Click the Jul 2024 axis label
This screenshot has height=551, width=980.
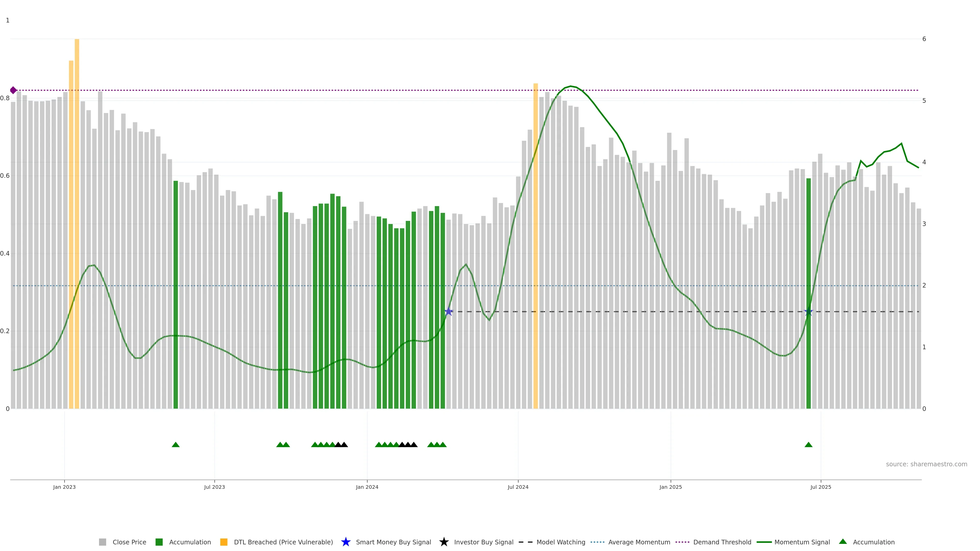(x=518, y=487)
